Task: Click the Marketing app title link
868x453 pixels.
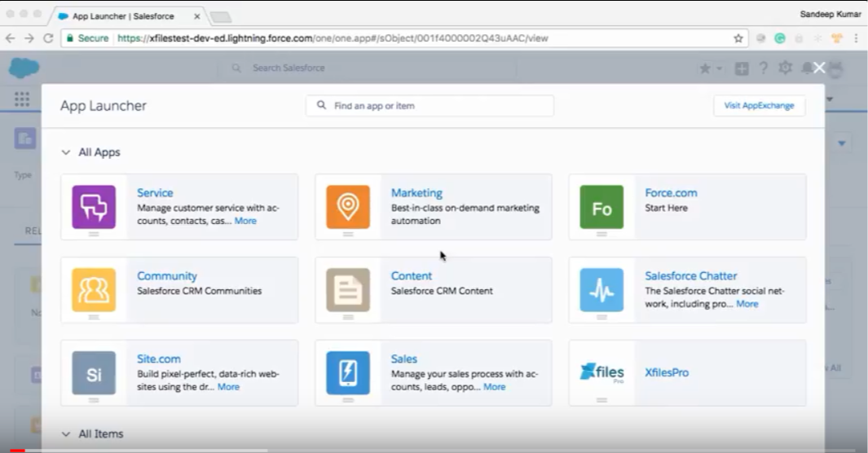Action: tap(416, 193)
